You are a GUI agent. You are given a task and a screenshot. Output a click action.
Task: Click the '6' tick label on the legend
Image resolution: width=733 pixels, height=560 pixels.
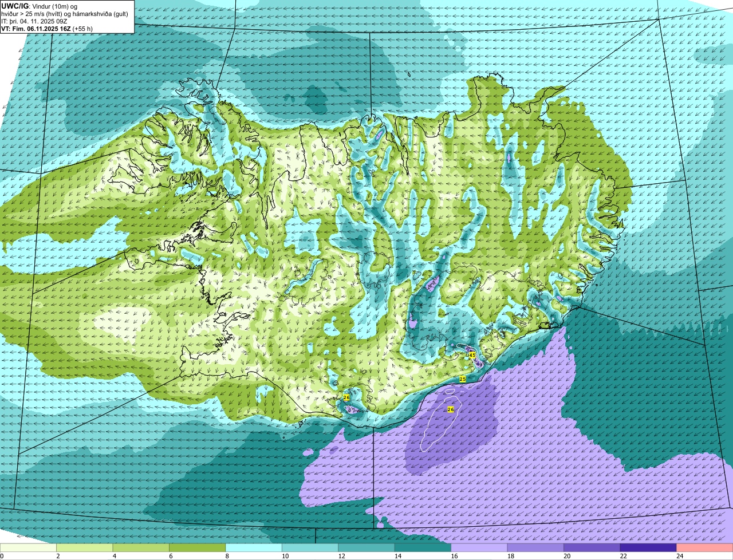[x=170, y=556]
